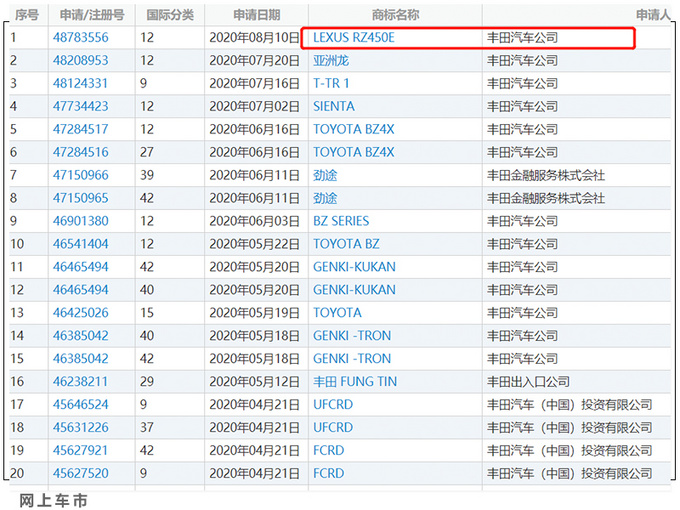Open registration number 46541404
Image resolution: width=680 pixels, height=510 pixels.
(81, 244)
